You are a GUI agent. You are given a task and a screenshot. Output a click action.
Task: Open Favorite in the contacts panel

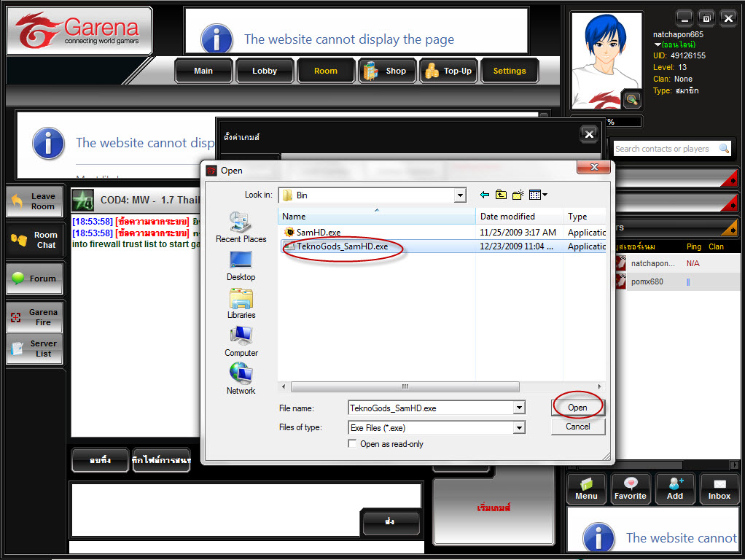[x=631, y=489]
